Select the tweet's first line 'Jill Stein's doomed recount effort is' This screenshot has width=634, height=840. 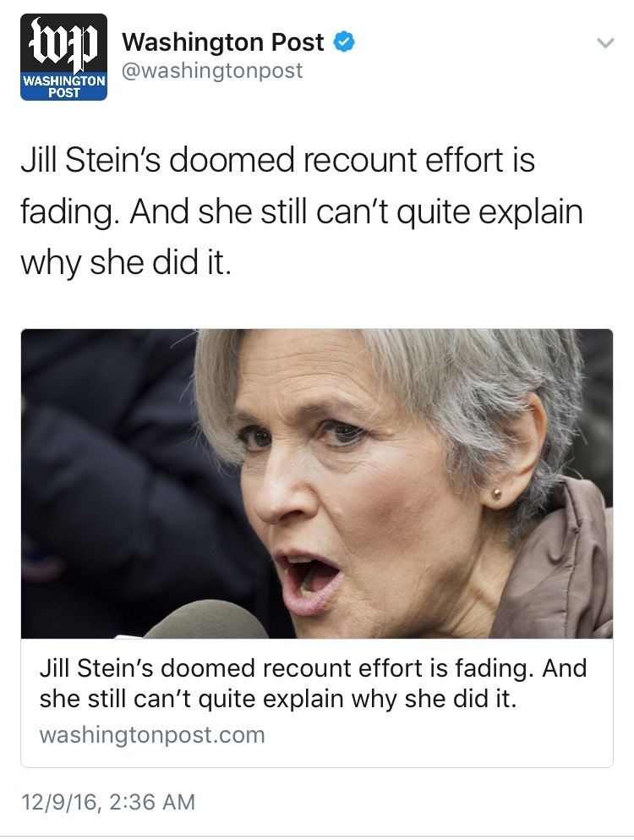pos(278,160)
